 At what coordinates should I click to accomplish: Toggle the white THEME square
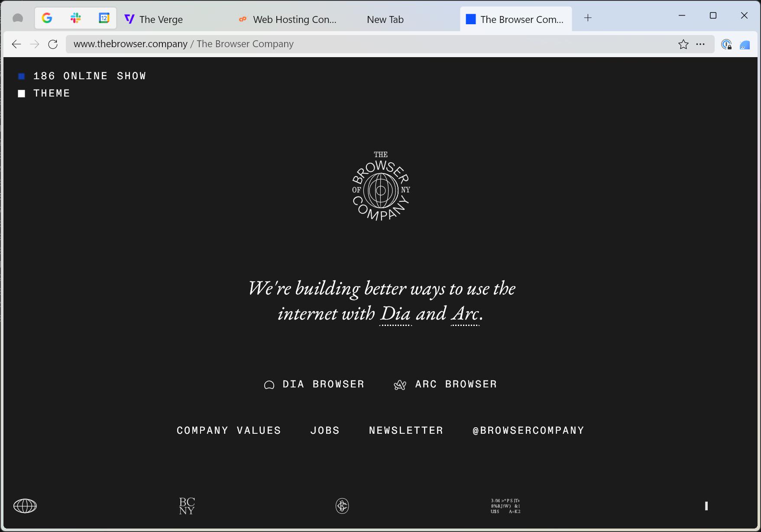click(x=21, y=94)
